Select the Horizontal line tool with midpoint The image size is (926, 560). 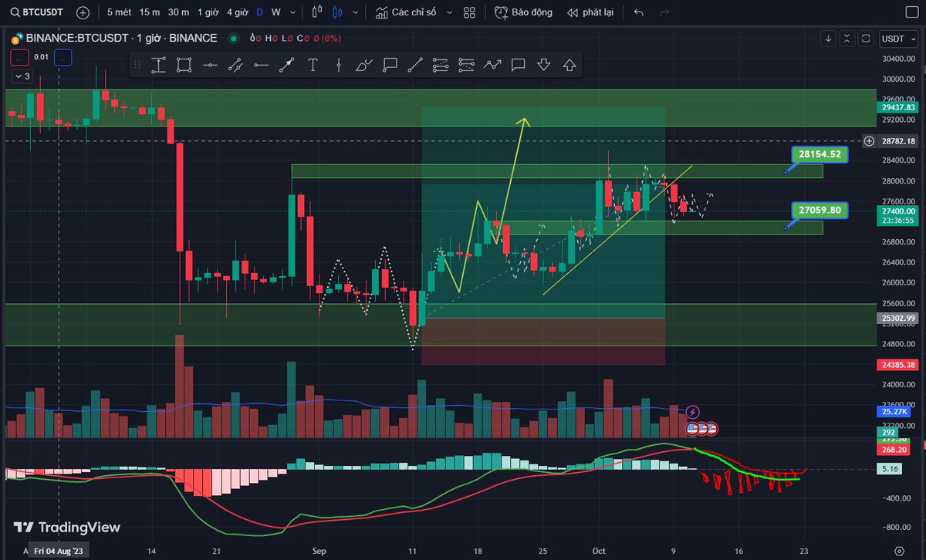click(x=209, y=65)
